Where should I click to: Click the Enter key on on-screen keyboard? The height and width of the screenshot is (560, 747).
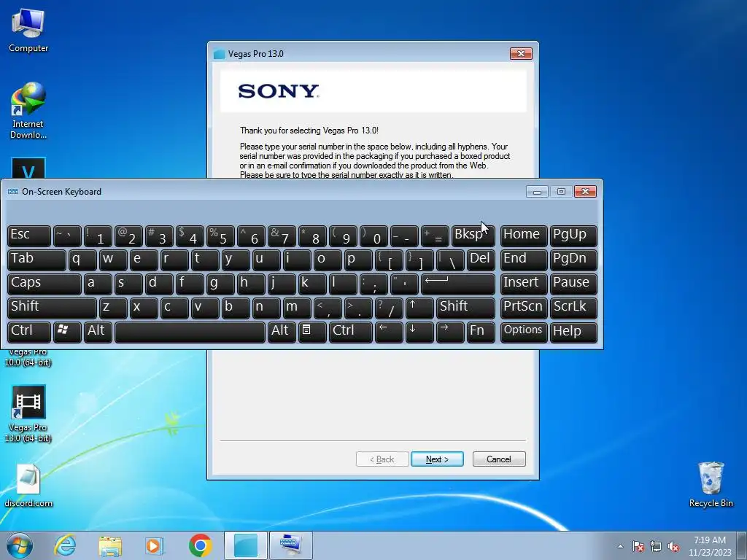458,284
